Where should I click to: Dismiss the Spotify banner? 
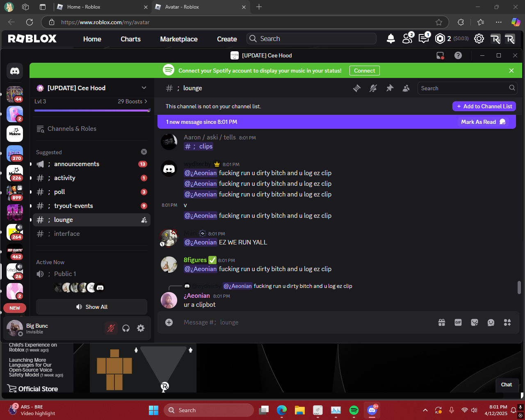[511, 71]
